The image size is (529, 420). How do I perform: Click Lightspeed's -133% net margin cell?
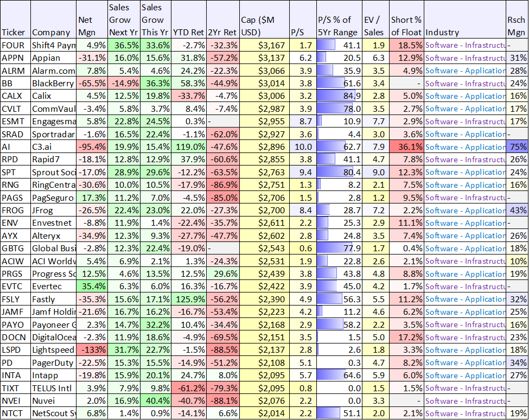pos(92,350)
